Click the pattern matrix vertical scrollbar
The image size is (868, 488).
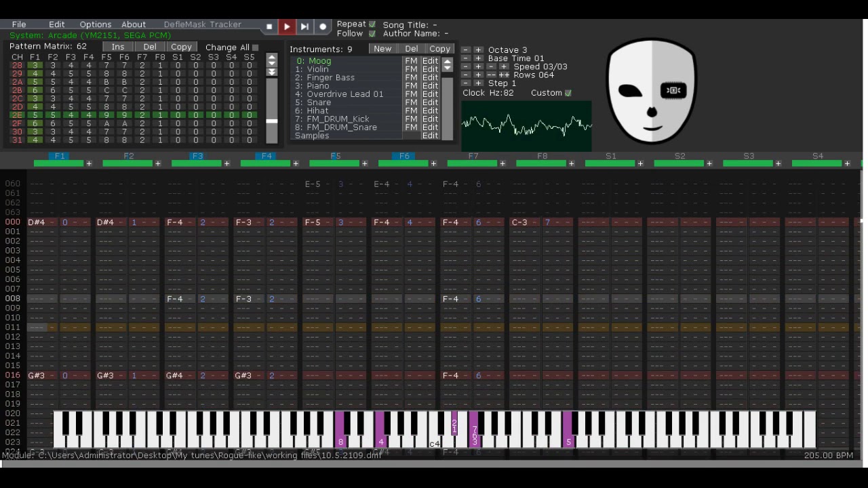[272, 110]
